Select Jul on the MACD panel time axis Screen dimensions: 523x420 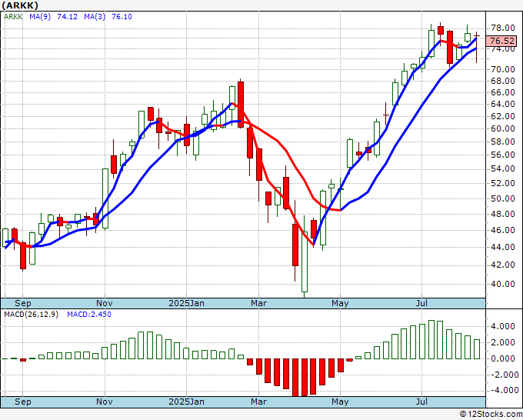pyautogui.click(x=422, y=402)
